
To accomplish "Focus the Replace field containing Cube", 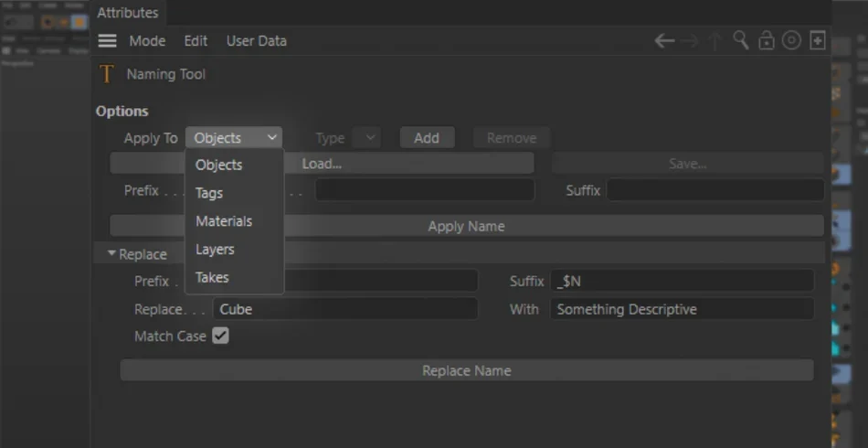I will coord(345,309).
